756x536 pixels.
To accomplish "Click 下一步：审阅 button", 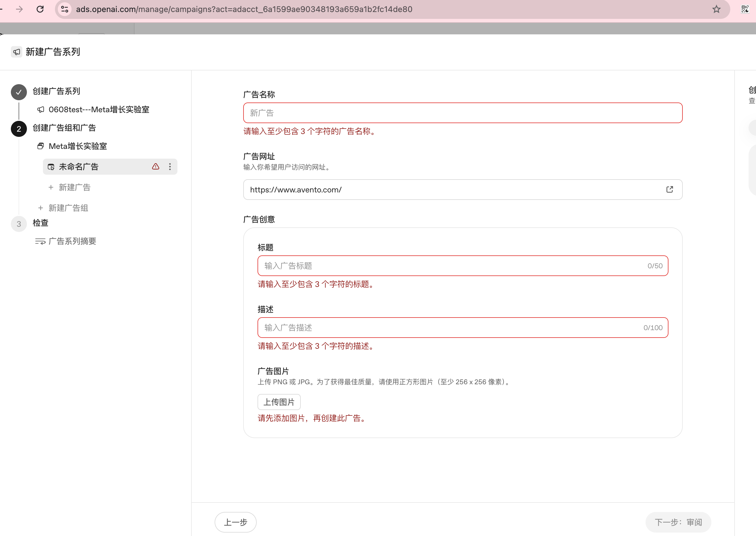I will click(x=678, y=522).
